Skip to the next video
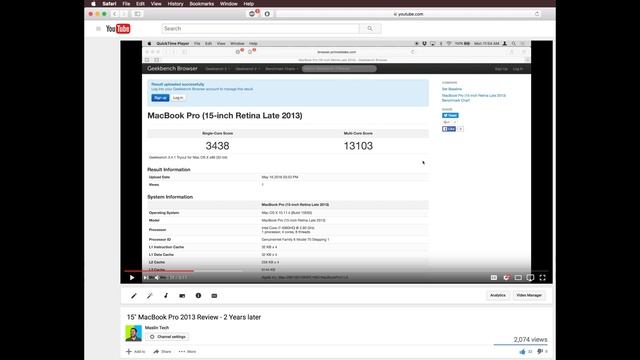 [145, 278]
